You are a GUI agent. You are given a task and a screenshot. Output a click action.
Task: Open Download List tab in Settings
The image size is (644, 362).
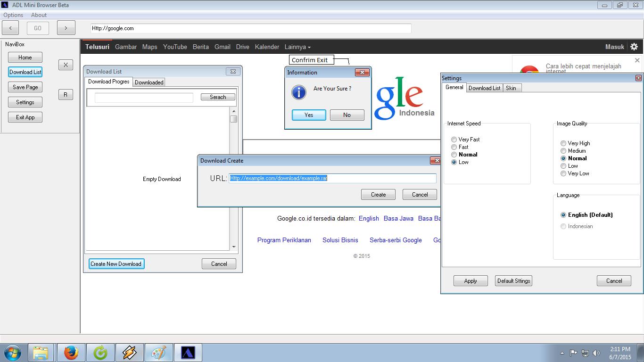485,88
